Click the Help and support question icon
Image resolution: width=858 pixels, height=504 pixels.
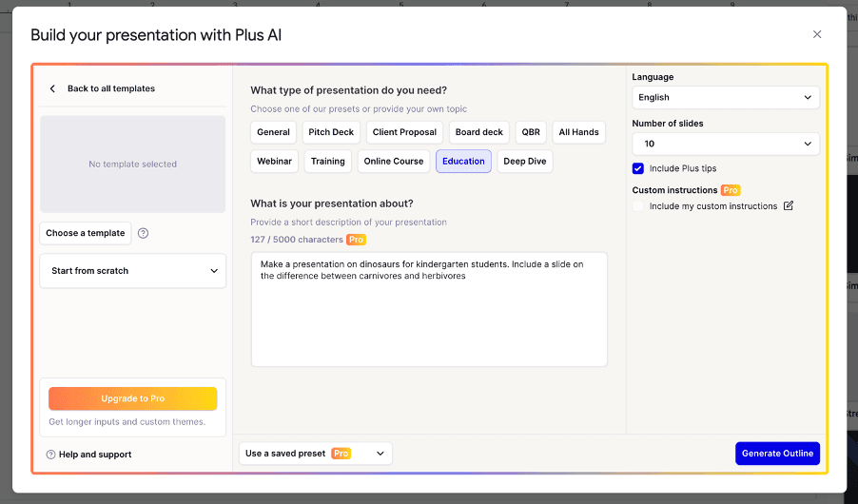50,455
